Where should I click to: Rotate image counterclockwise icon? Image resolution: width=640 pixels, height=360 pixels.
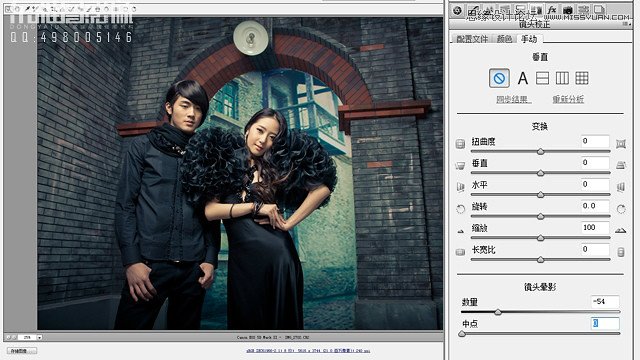[x=125, y=9]
